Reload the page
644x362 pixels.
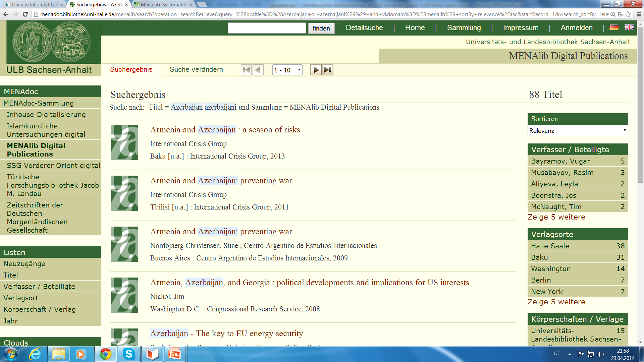click(x=25, y=14)
